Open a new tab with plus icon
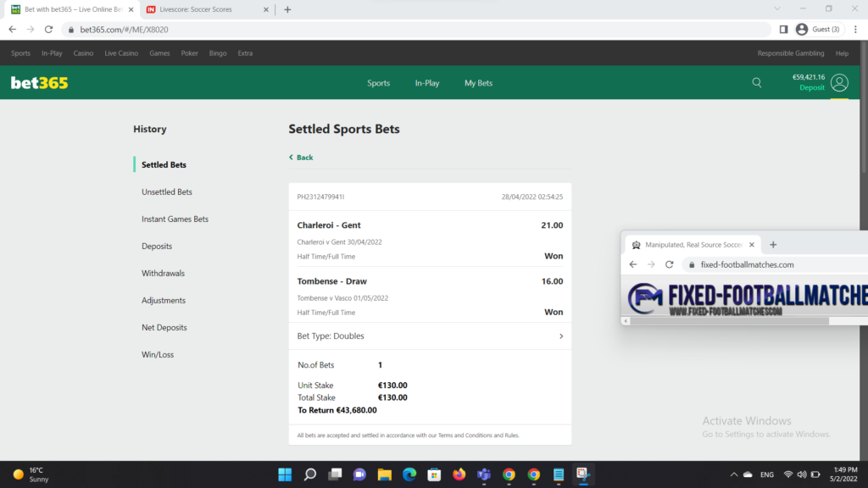 tap(287, 9)
